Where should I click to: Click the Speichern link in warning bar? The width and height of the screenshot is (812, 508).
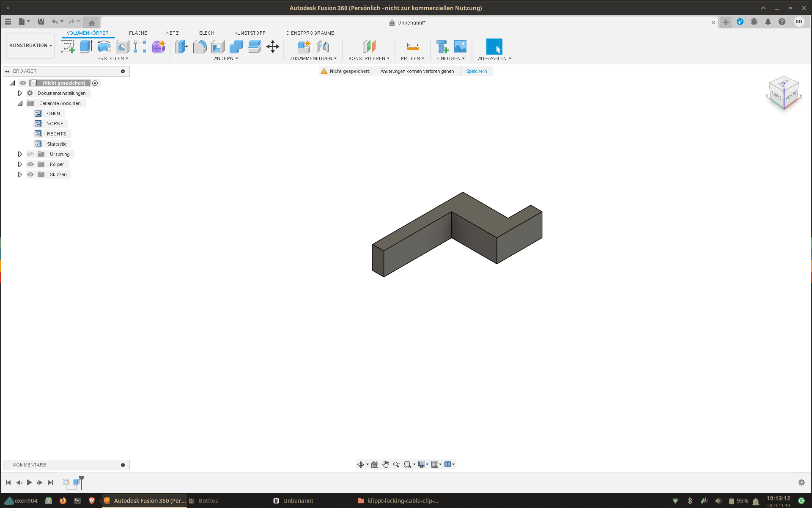[x=476, y=71]
